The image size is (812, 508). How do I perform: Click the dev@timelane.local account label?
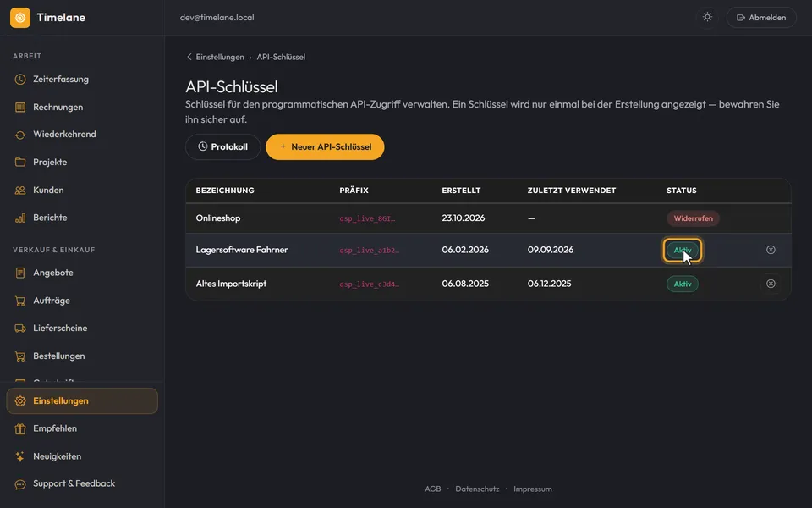click(217, 18)
